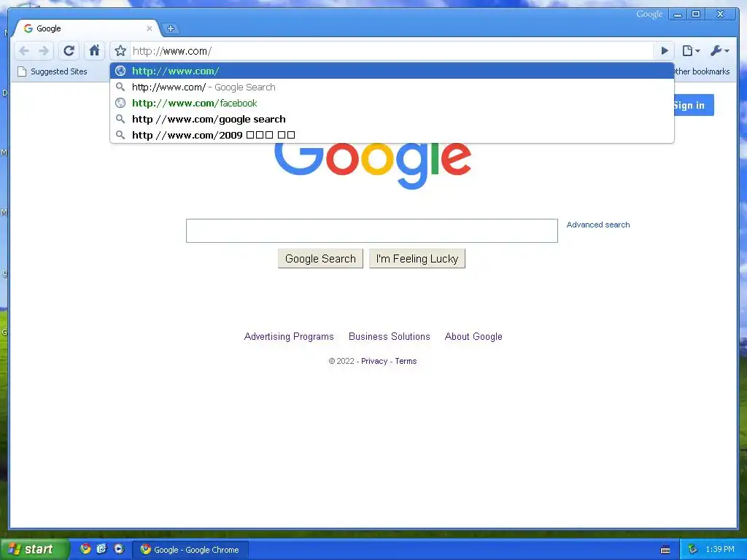This screenshot has height=560, width=747.
Task: Click the Google logo image
Action: point(373,166)
